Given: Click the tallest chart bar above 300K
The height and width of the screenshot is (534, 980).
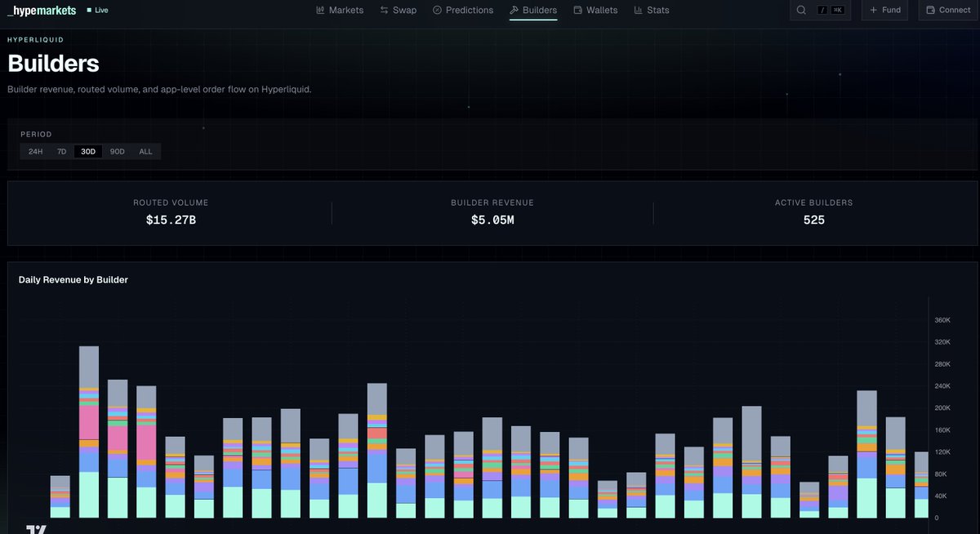Looking at the screenshot, I should click(x=89, y=432).
